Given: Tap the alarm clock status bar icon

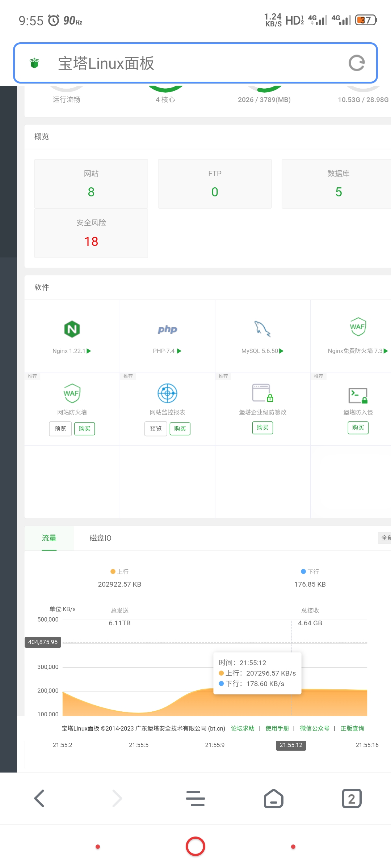Looking at the screenshot, I should 54,20.
